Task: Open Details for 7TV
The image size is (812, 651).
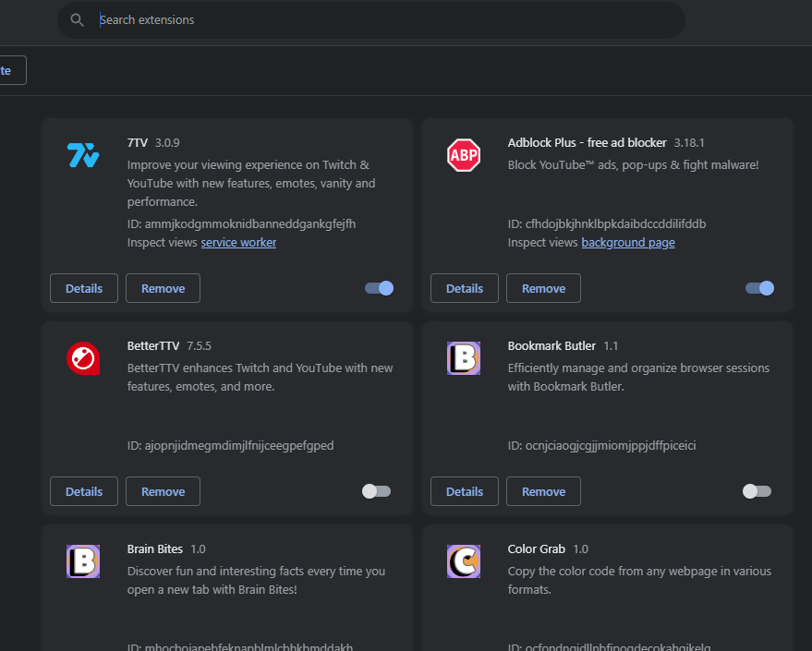Action: (x=84, y=288)
